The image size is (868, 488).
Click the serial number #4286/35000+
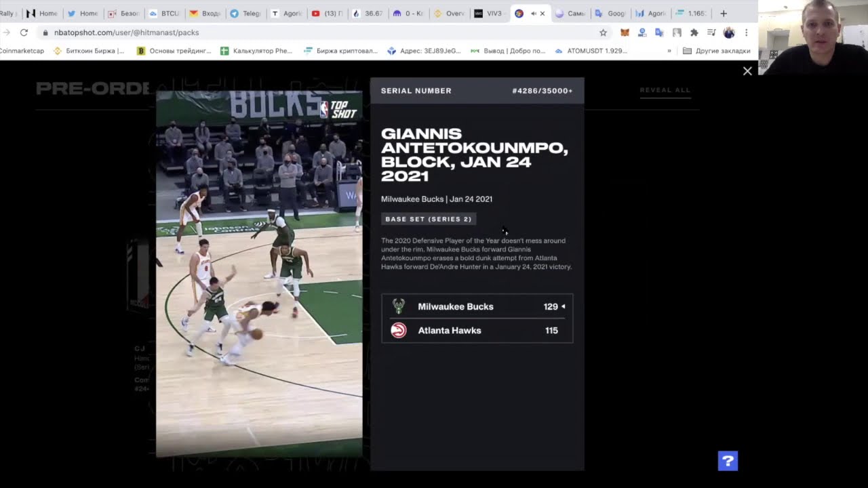(x=542, y=91)
